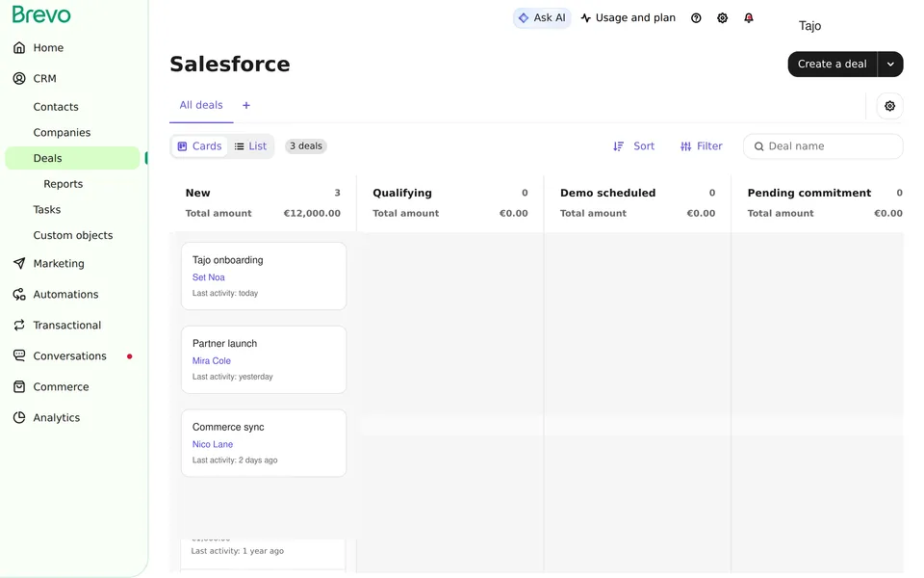
Task: Click the Brevo logo
Action: pos(41,14)
